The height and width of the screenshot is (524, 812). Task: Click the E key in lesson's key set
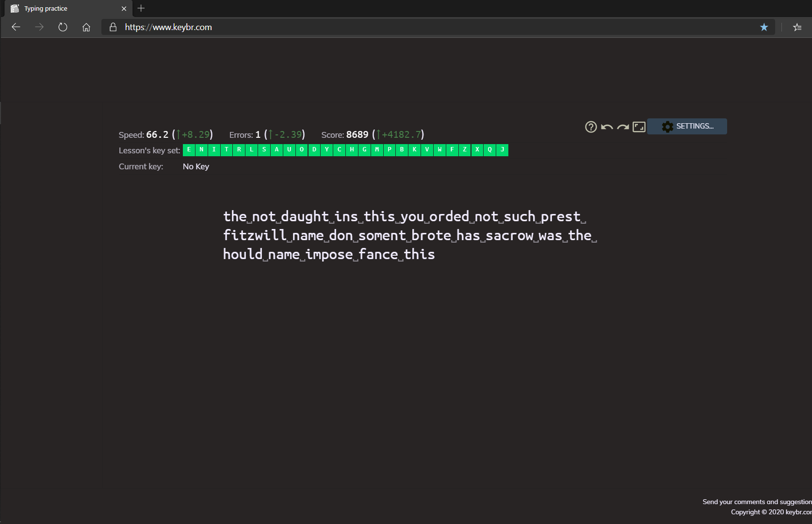click(189, 150)
